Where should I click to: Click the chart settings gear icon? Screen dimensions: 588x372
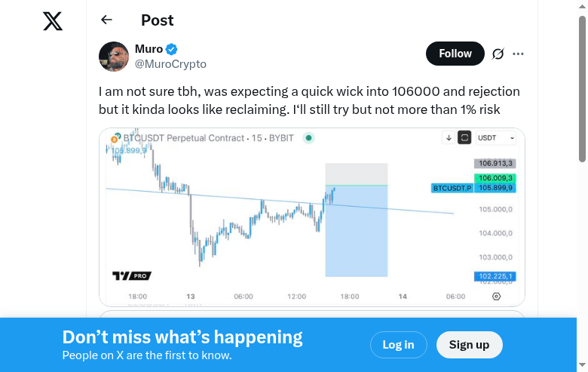pyautogui.click(x=496, y=297)
